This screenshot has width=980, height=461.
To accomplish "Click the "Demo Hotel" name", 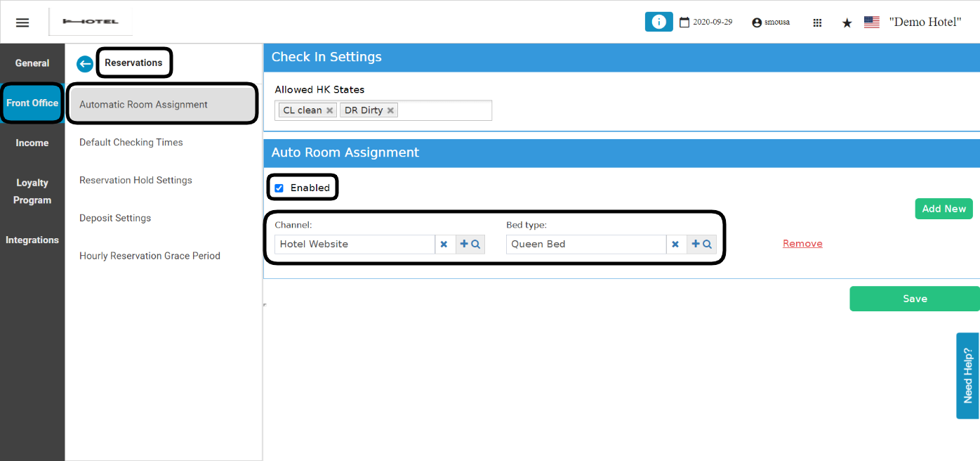I will point(925,22).
